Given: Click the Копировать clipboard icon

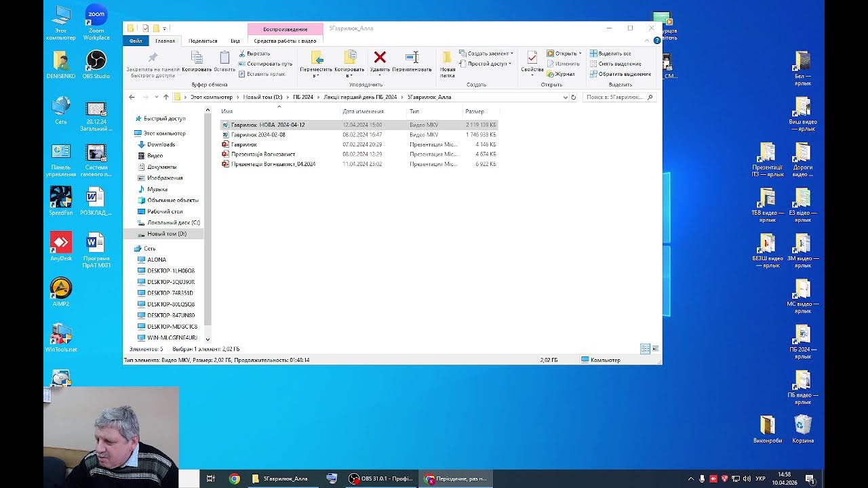Looking at the screenshot, I should tap(197, 58).
